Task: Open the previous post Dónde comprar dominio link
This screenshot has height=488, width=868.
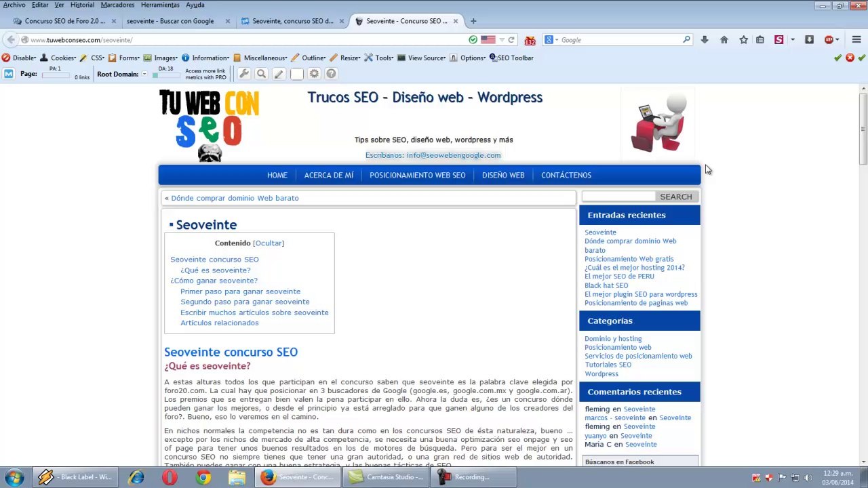Action: tap(235, 198)
